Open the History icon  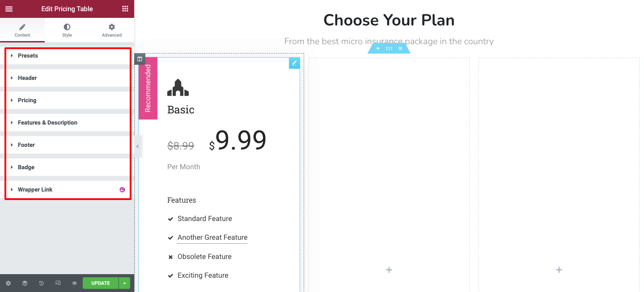41,283
